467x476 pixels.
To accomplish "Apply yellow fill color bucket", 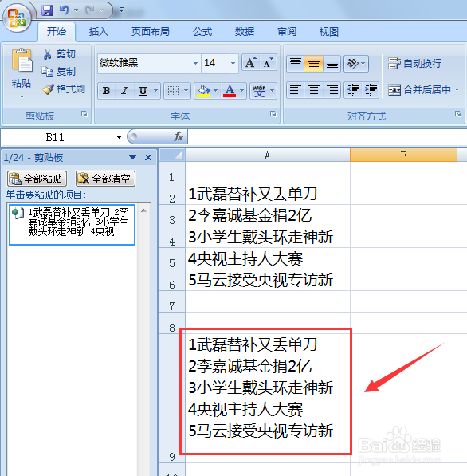I will tap(203, 90).
